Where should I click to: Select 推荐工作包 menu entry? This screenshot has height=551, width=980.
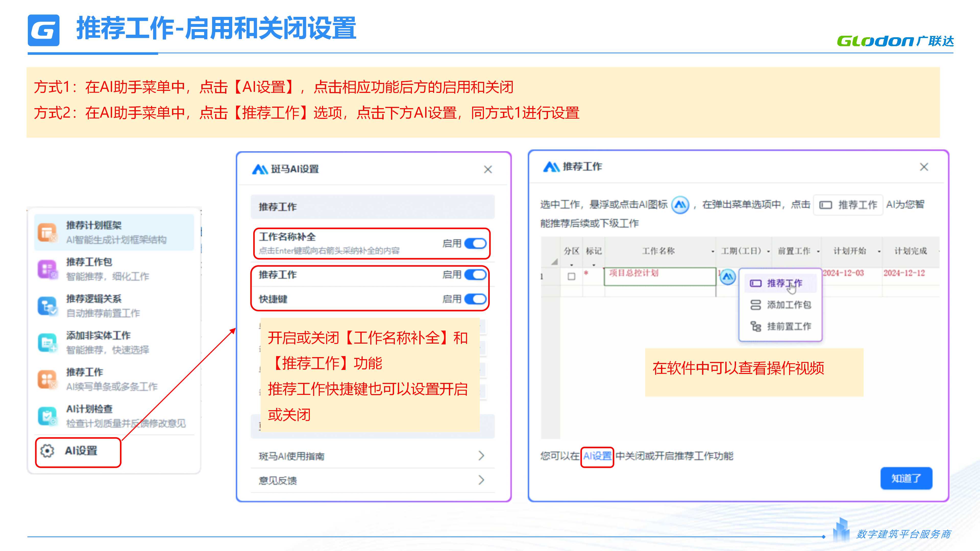point(114,269)
